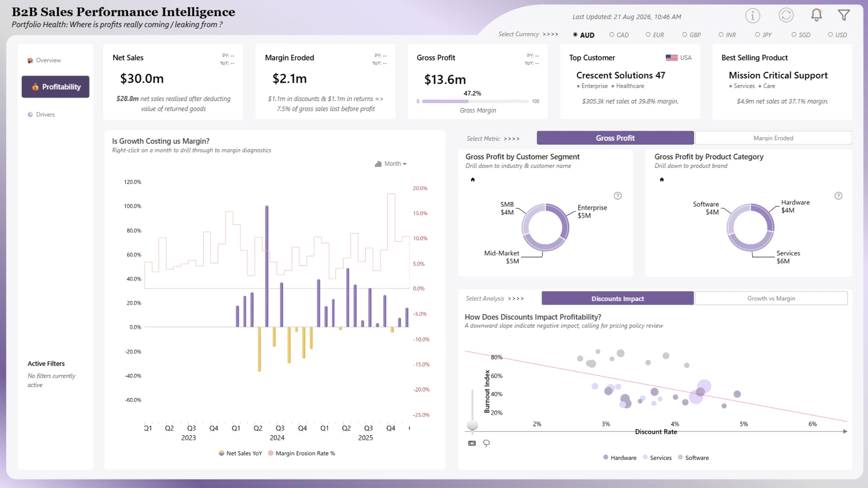Click the Hardware dot in scatter legend

click(x=606, y=457)
